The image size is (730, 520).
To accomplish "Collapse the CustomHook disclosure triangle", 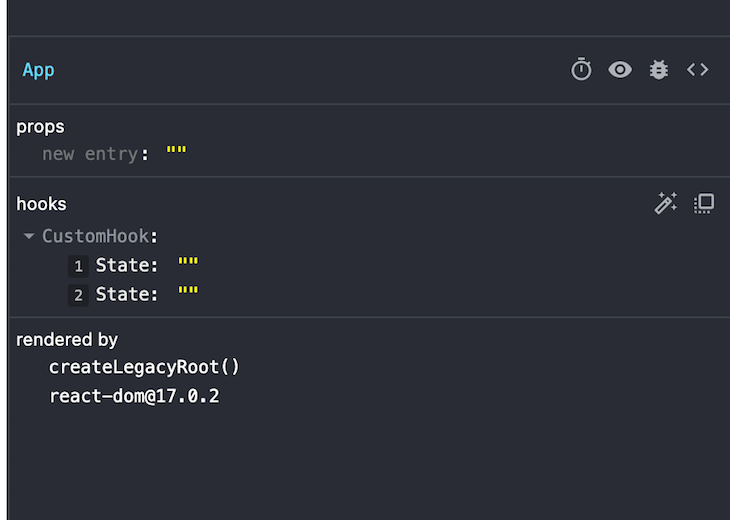I will click(x=29, y=236).
